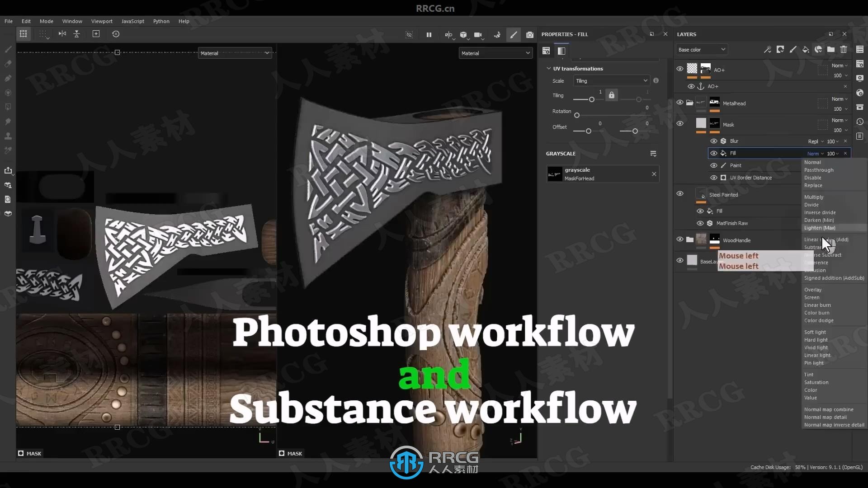Hide the top AO+ layer
The height and width of the screenshot is (488, 868).
click(x=680, y=69)
